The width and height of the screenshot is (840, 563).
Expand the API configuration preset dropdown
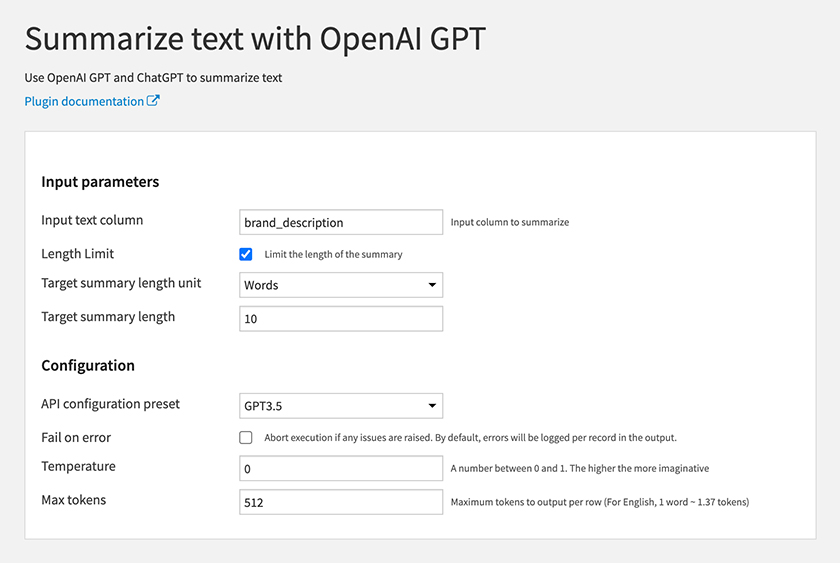point(341,406)
